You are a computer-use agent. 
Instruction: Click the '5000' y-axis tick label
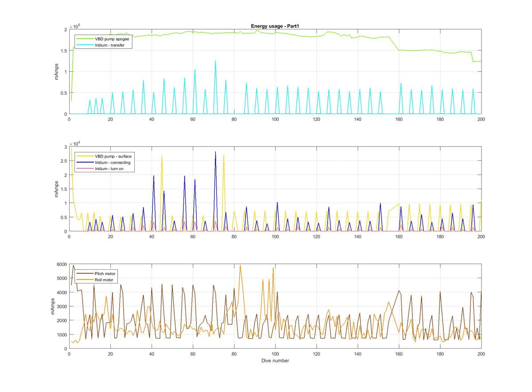click(x=61, y=279)
